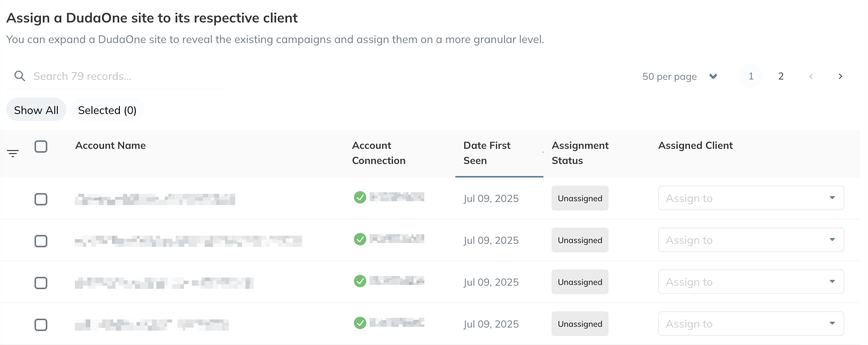Open the table filter icon

pyautogui.click(x=13, y=154)
